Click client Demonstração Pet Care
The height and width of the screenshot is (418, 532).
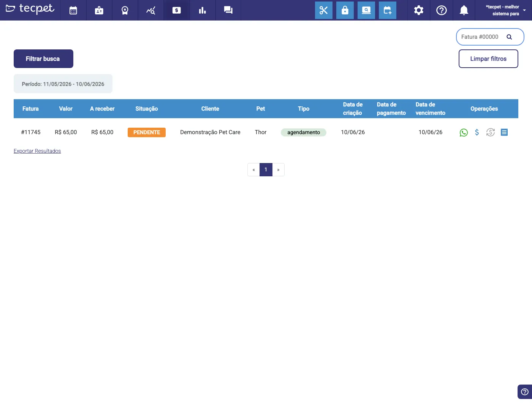coord(210,132)
